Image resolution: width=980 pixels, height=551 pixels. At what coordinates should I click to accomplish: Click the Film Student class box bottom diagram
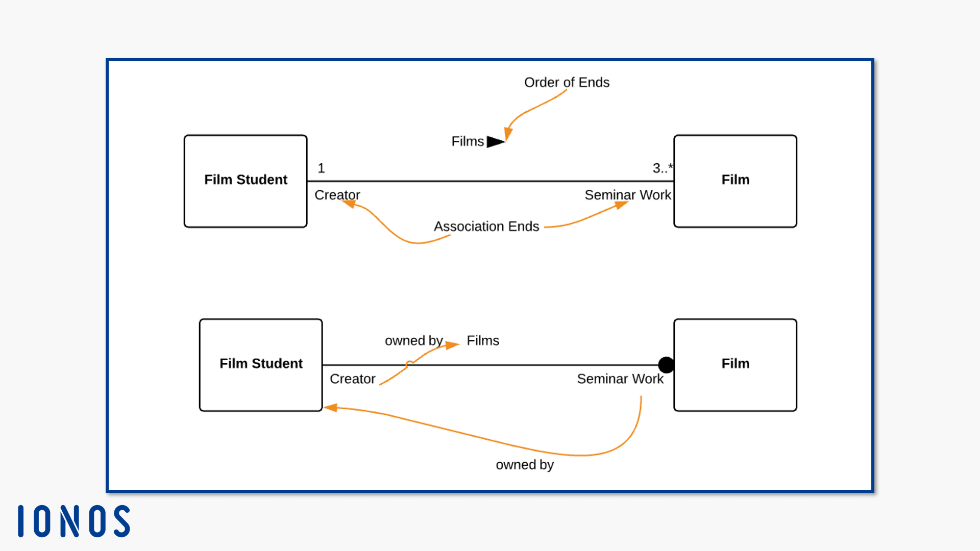(x=261, y=363)
